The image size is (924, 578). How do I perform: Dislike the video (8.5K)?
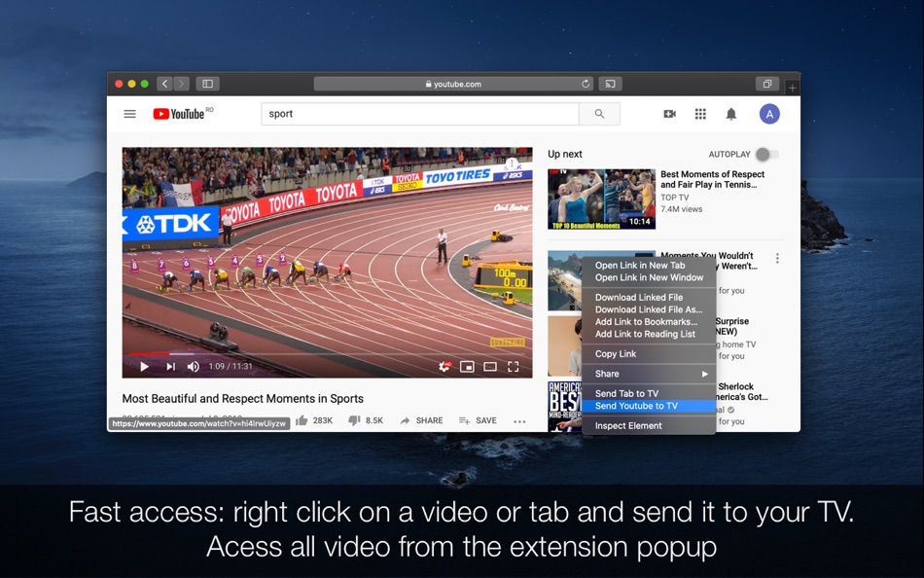(x=366, y=420)
